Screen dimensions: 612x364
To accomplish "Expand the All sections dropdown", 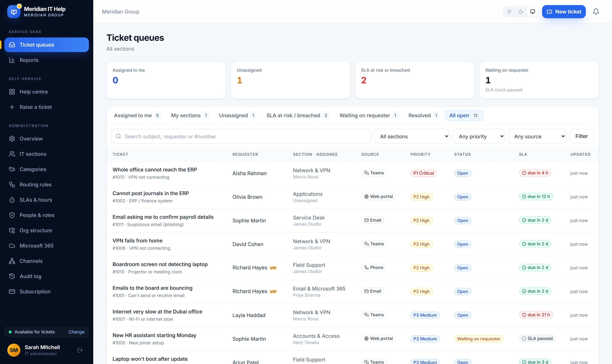I will tap(412, 136).
